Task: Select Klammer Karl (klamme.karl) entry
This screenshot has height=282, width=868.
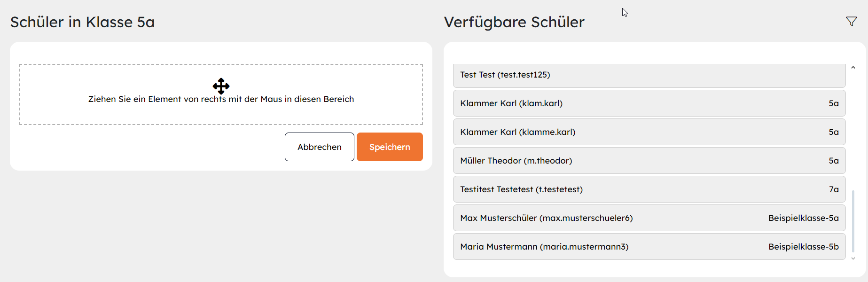Action: (649, 132)
